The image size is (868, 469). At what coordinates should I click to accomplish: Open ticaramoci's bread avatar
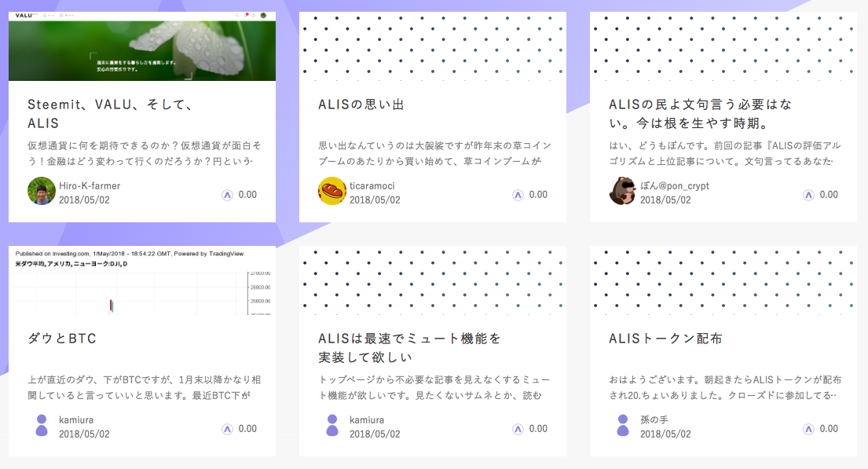pos(332,191)
